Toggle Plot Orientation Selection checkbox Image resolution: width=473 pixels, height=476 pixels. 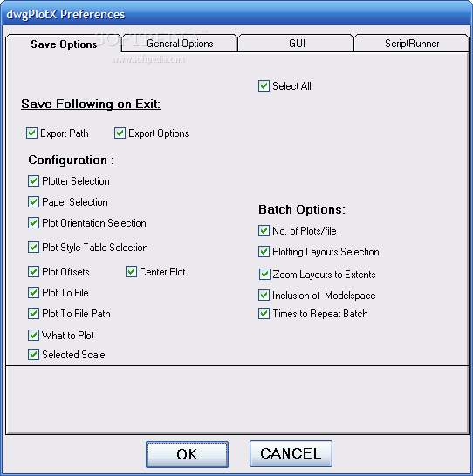tap(33, 223)
